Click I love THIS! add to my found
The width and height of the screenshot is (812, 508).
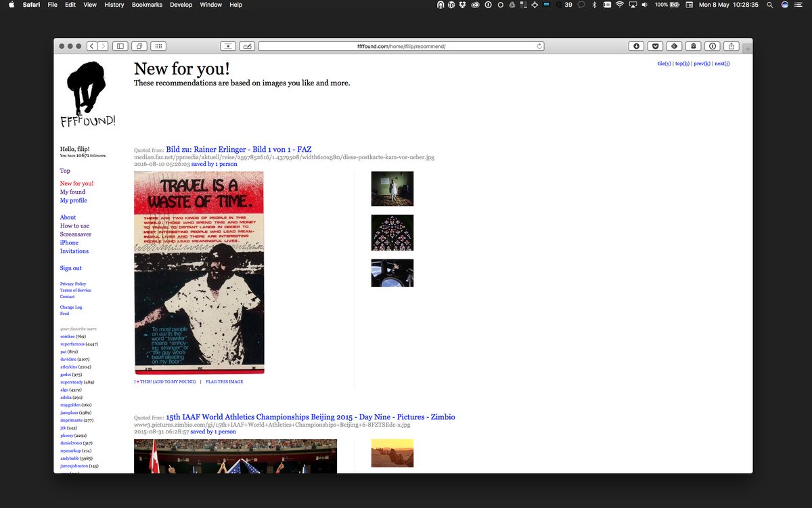click(x=164, y=382)
